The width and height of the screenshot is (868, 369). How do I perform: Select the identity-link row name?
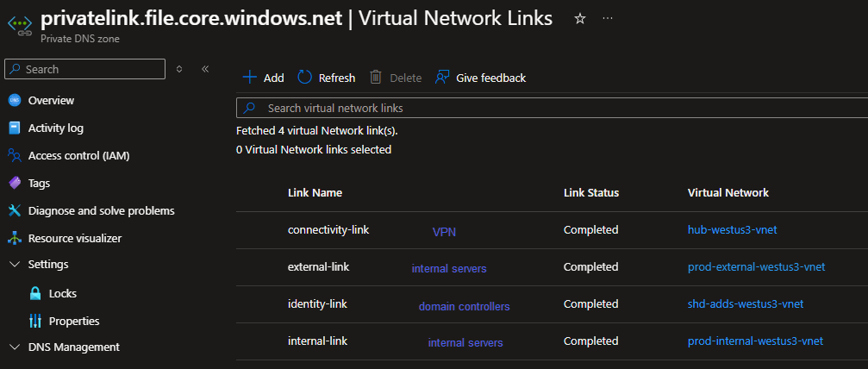pyautogui.click(x=317, y=303)
